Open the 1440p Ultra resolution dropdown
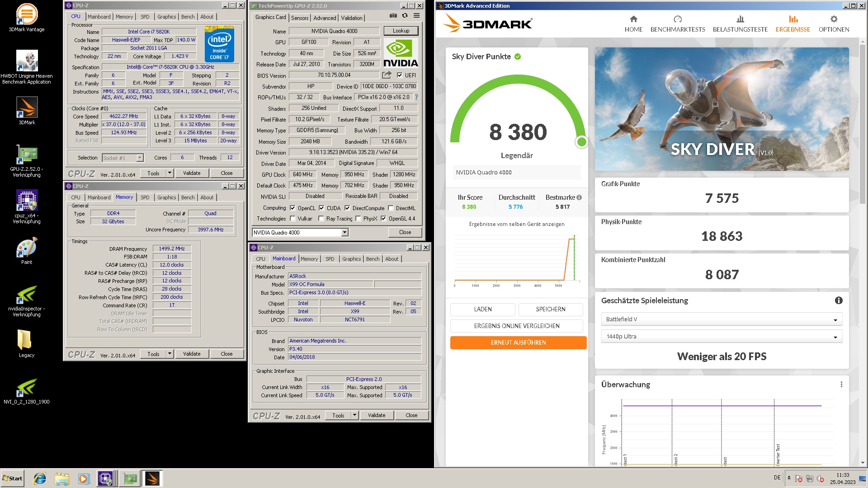Image resolution: width=868 pixels, height=488 pixels. 722,337
